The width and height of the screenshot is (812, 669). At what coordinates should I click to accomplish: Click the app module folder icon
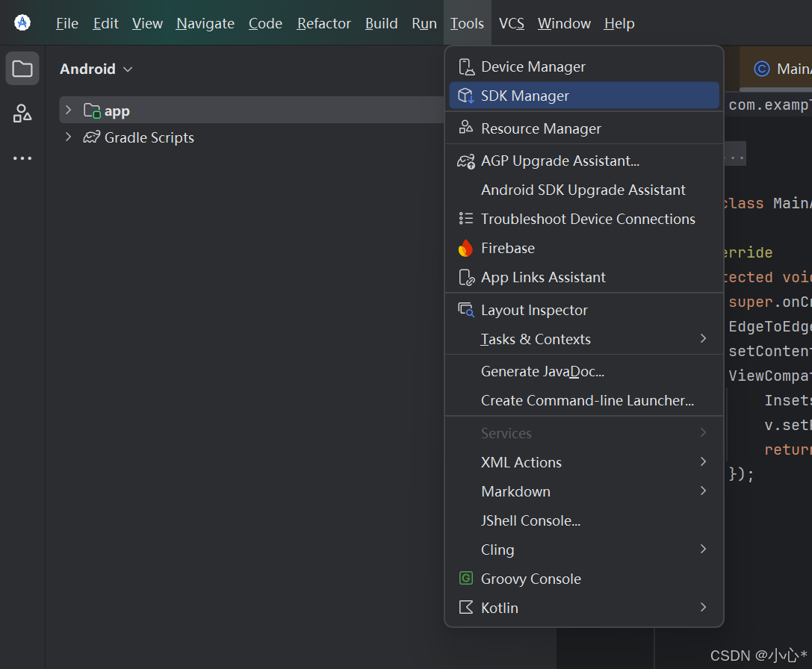point(92,111)
